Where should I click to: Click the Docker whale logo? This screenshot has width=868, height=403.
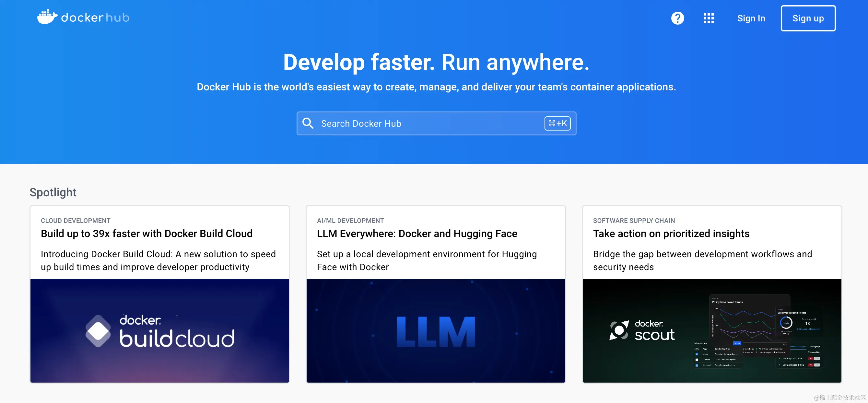tap(47, 17)
